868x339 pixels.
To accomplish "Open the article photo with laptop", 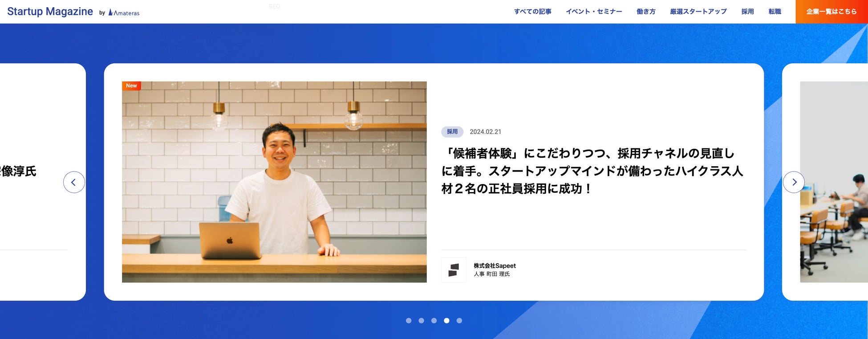I will pos(274,182).
